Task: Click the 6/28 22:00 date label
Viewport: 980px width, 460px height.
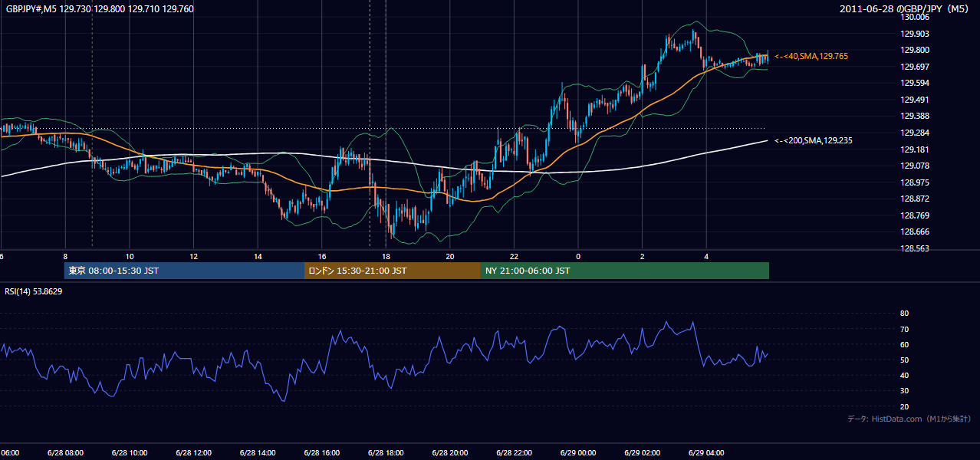Action: (514, 453)
